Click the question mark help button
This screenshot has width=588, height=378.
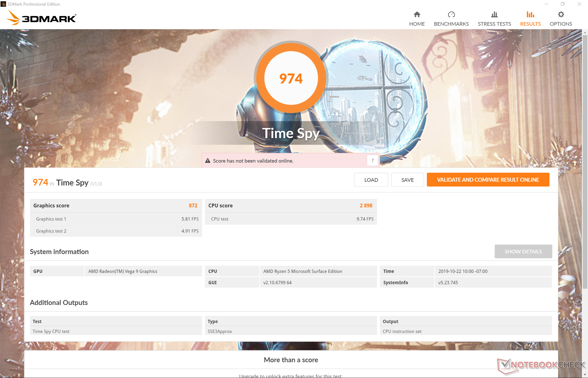pyautogui.click(x=372, y=161)
